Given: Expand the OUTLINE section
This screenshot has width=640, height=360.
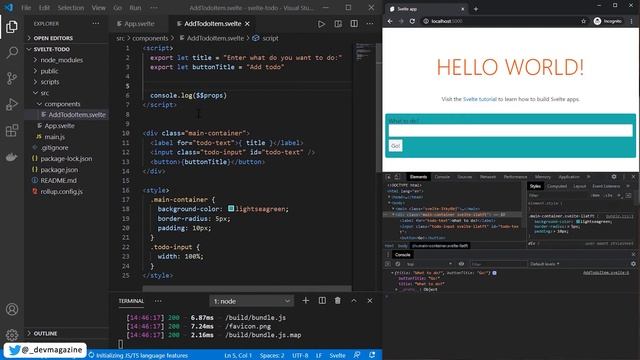Looking at the screenshot, I should [45, 333].
